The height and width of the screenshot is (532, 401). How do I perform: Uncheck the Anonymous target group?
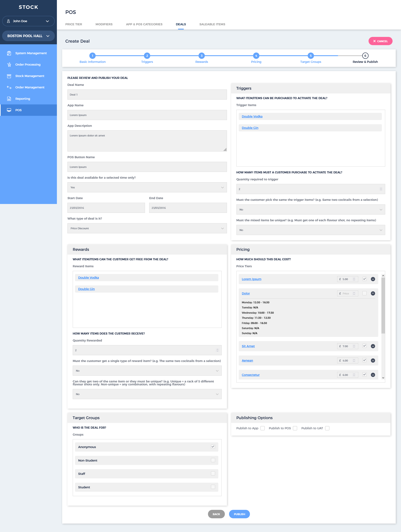tap(213, 447)
